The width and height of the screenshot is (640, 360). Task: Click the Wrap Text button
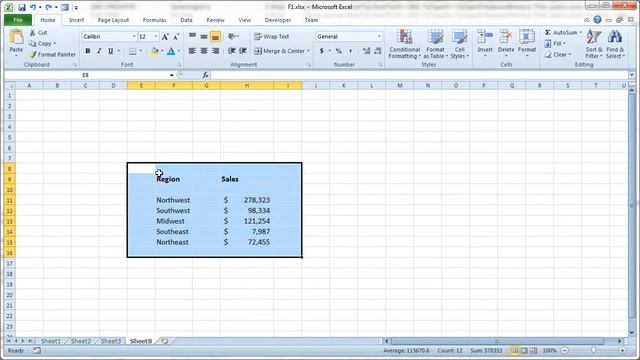click(271, 36)
